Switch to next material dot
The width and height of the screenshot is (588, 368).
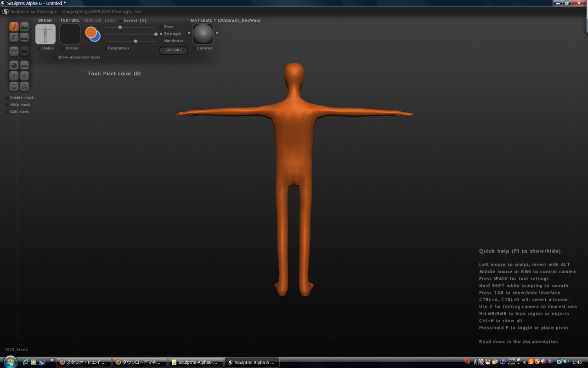click(x=217, y=33)
